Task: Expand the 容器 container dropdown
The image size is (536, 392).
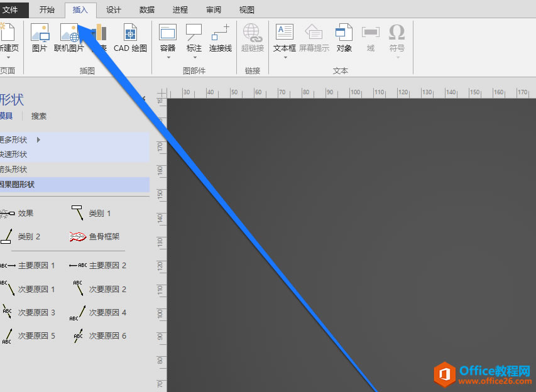Action: [x=168, y=57]
